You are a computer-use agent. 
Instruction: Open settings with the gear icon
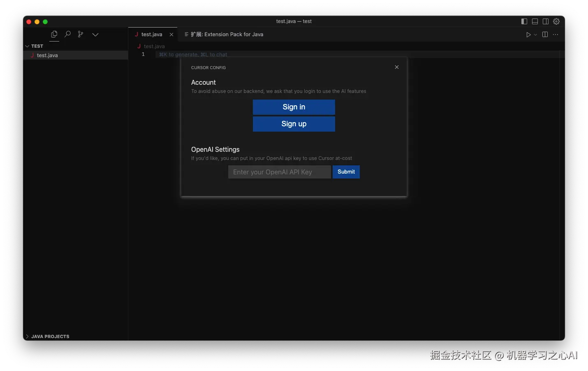pyautogui.click(x=556, y=21)
